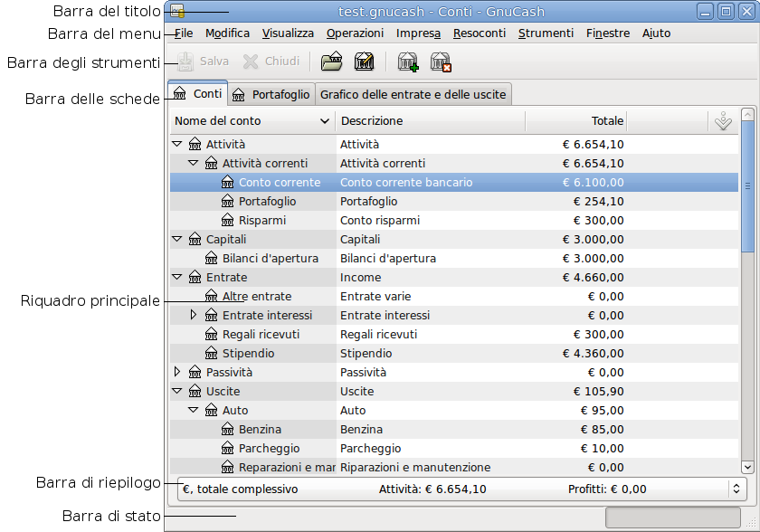
Task: Sort by the Nome del conto column header
Action: point(252,121)
